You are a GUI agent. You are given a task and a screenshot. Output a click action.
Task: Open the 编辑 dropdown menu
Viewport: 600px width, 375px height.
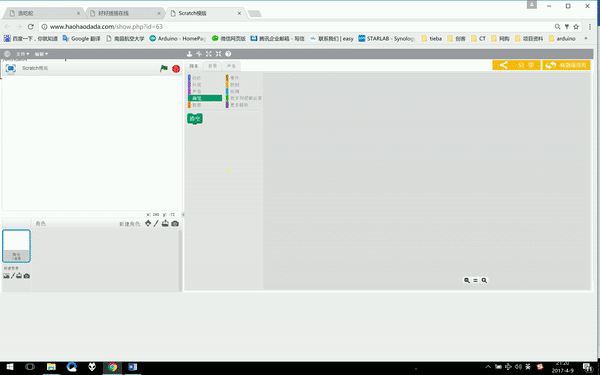pyautogui.click(x=41, y=54)
